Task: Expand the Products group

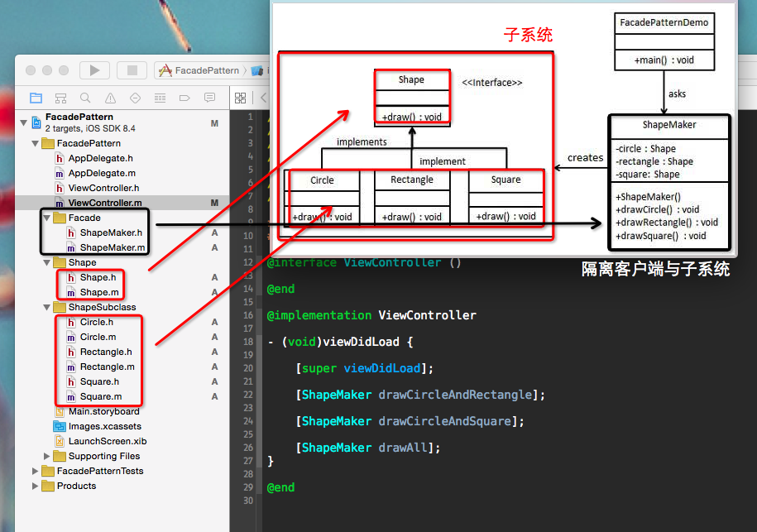Action: 35,486
